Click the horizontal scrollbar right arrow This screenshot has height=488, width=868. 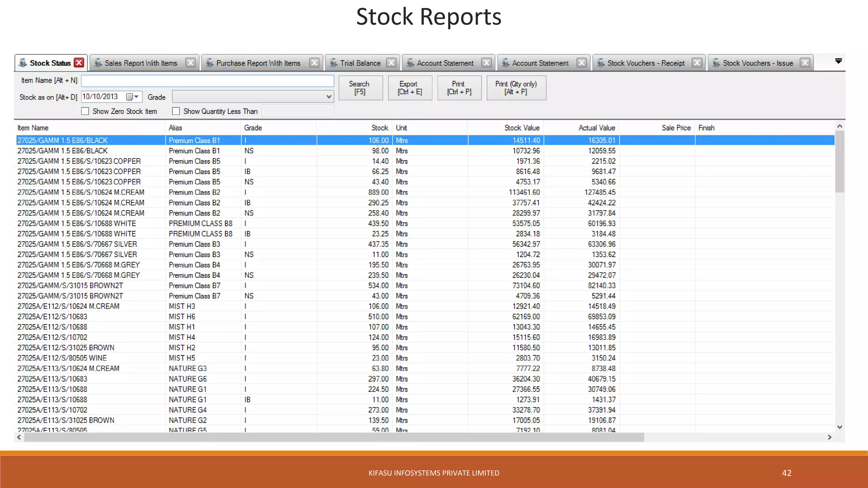pyautogui.click(x=830, y=437)
